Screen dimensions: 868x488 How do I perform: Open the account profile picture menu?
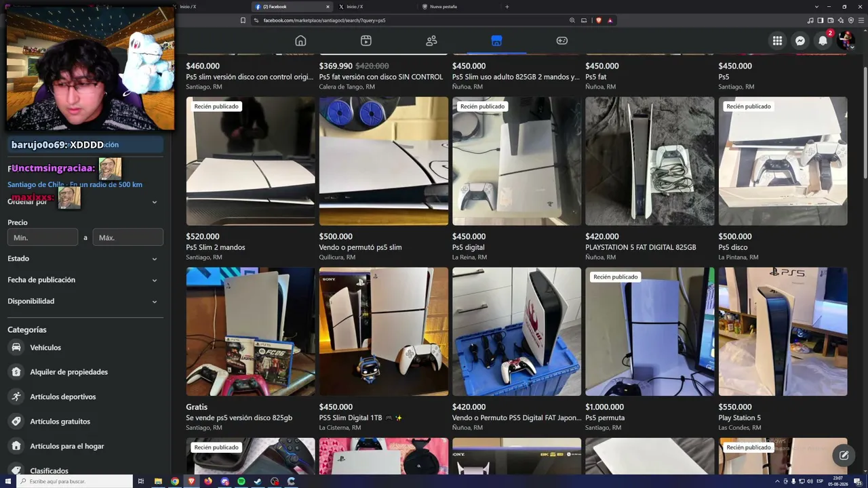click(846, 41)
